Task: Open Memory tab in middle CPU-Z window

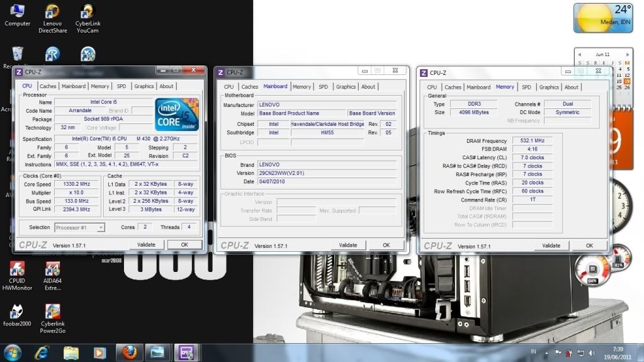Action: pos(302,87)
